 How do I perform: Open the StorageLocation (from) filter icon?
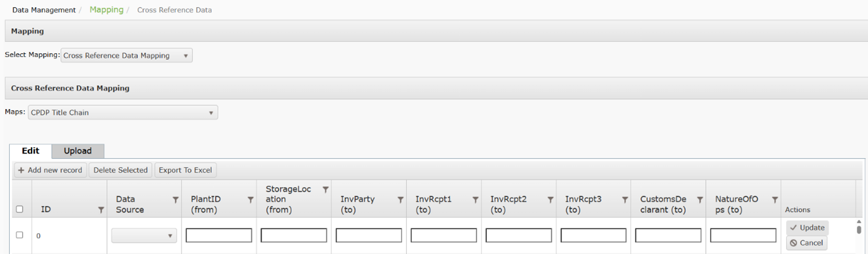coord(325,190)
